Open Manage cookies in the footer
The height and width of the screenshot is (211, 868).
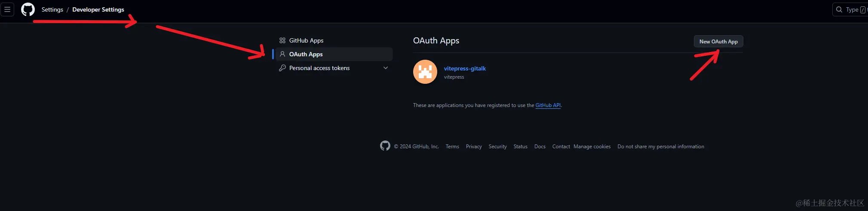[x=592, y=147]
